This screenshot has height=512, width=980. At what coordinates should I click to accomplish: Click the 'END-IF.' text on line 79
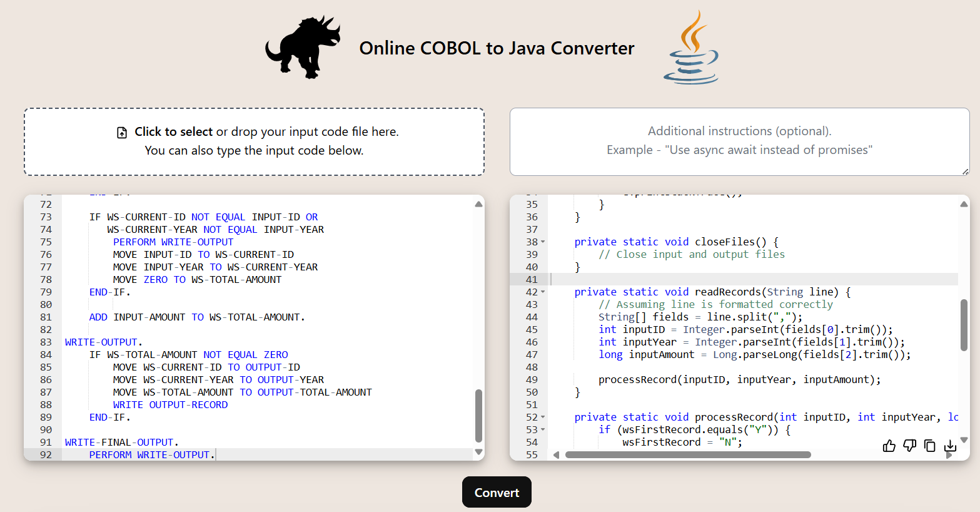point(110,292)
